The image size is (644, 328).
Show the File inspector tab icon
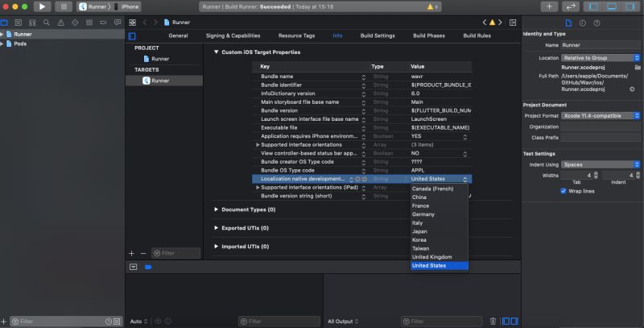click(568, 23)
